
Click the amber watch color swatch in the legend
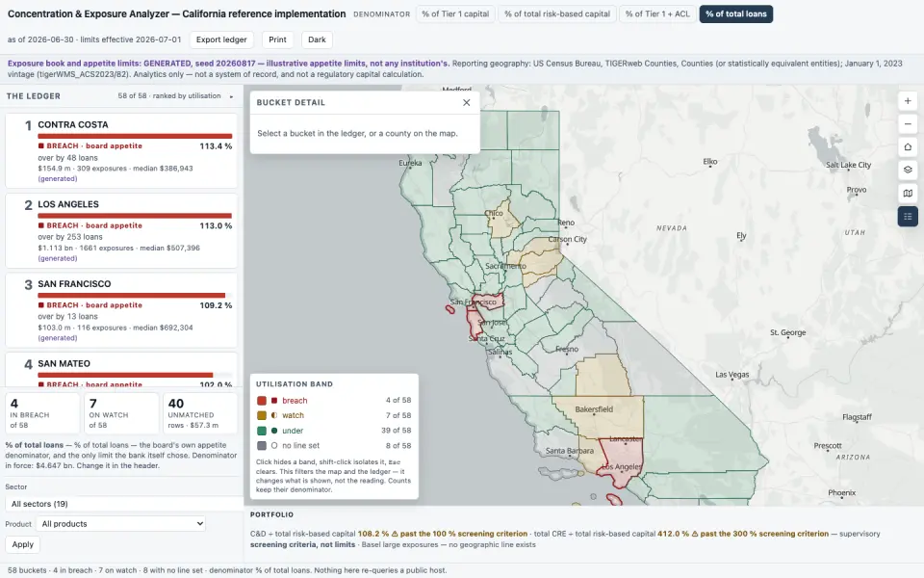point(262,415)
